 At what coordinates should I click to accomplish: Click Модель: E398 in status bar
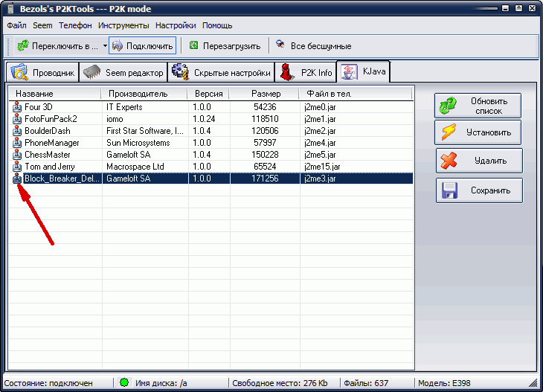[444, 383]
